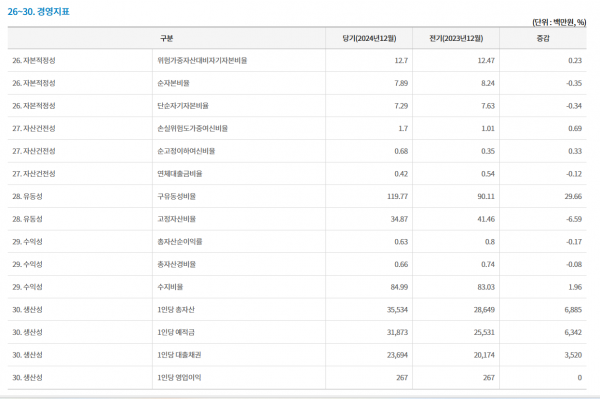
Task: Select the 순자본비율 row label
Action: click(x=173, y=83)
